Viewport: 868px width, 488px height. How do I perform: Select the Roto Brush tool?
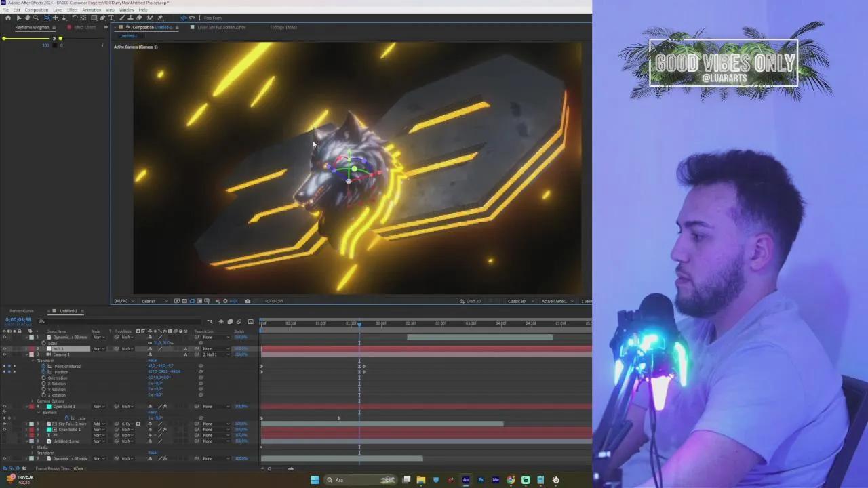pyautogui.click(x=150, y=18)
